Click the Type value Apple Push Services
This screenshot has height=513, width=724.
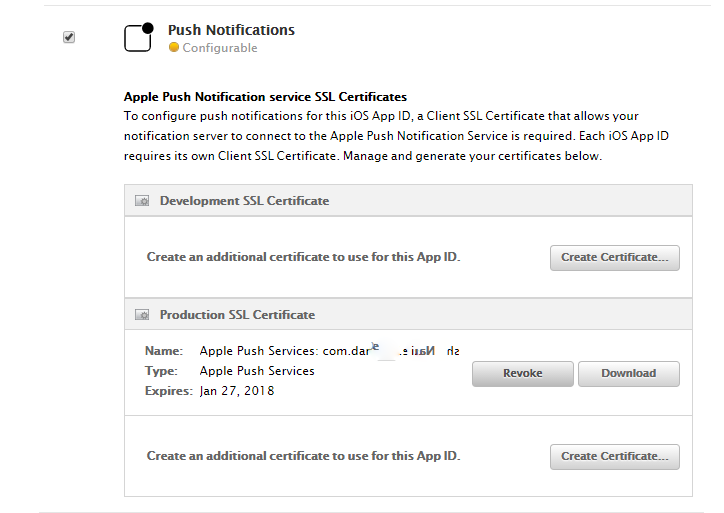click(257, 371)
